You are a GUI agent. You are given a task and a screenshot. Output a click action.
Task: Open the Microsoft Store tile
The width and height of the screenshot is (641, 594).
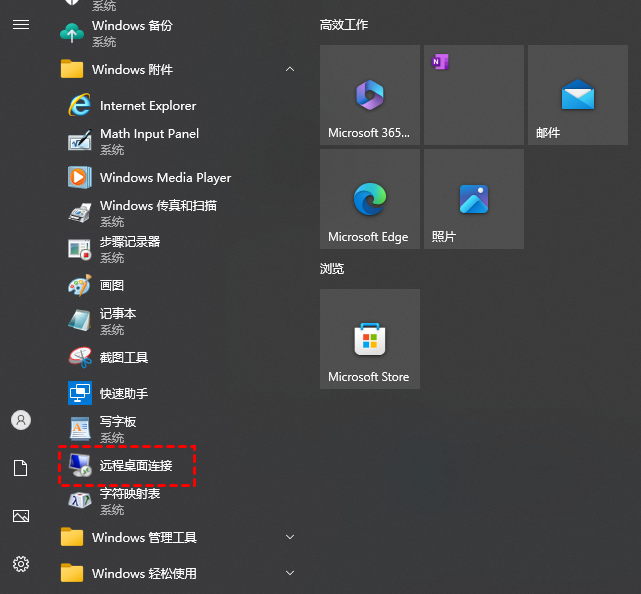click(x=370, y=339)
